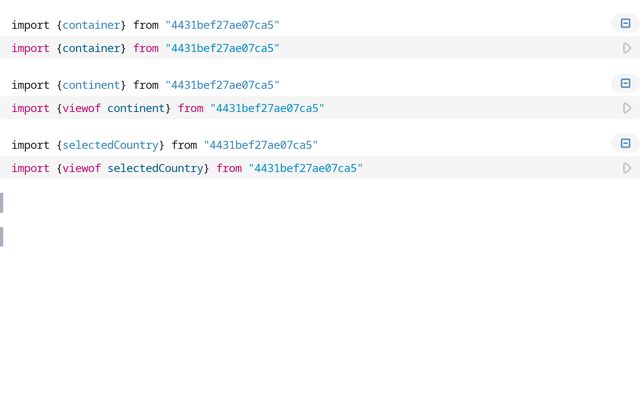
Task: Collapse the selectedCountry cell's code editor
Action: [x=625, y=143]
